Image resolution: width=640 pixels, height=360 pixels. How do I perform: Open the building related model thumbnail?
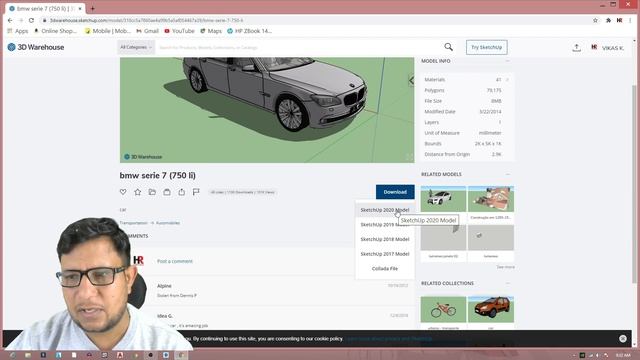(491, 199)
